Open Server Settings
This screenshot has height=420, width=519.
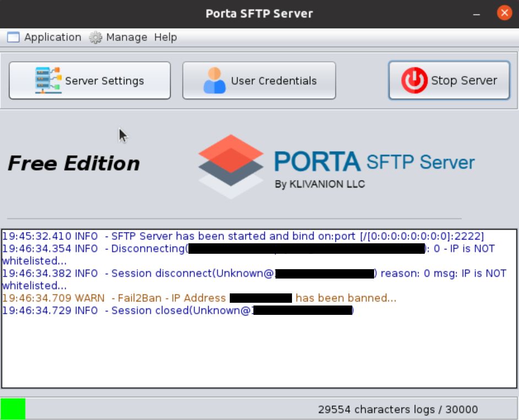[x=90, y=80]
